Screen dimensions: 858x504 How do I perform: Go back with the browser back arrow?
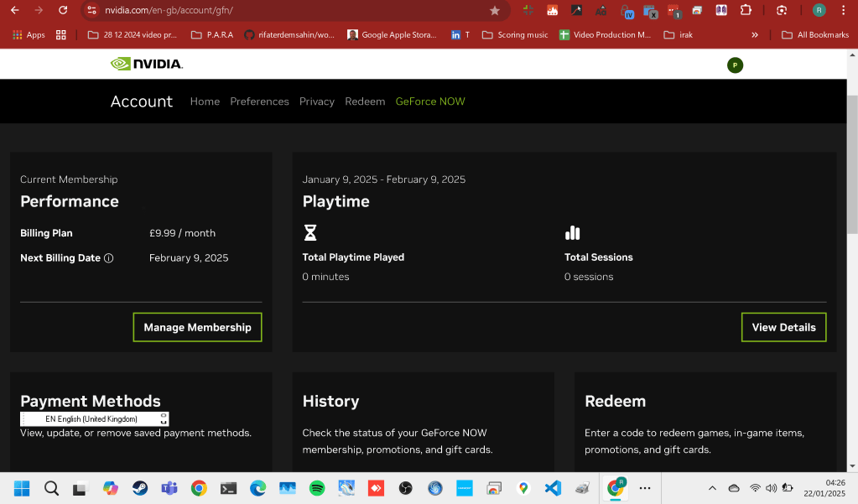pos(15,10)
